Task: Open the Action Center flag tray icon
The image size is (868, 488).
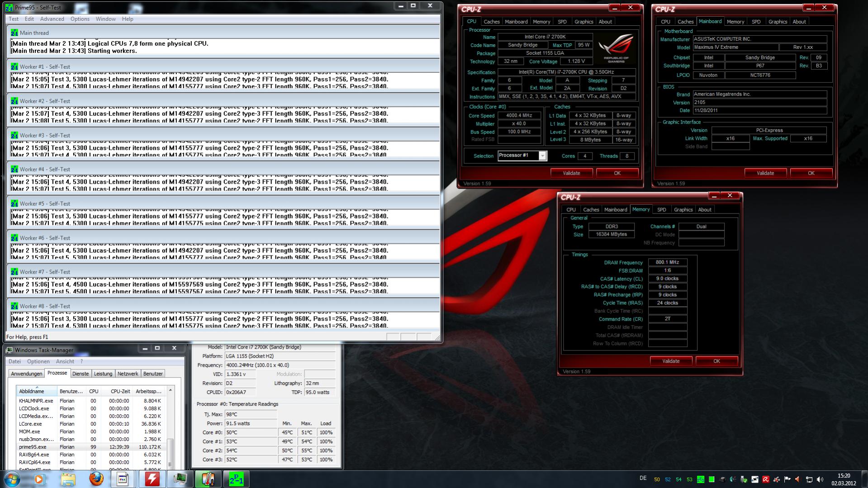Action: (787, 479)
